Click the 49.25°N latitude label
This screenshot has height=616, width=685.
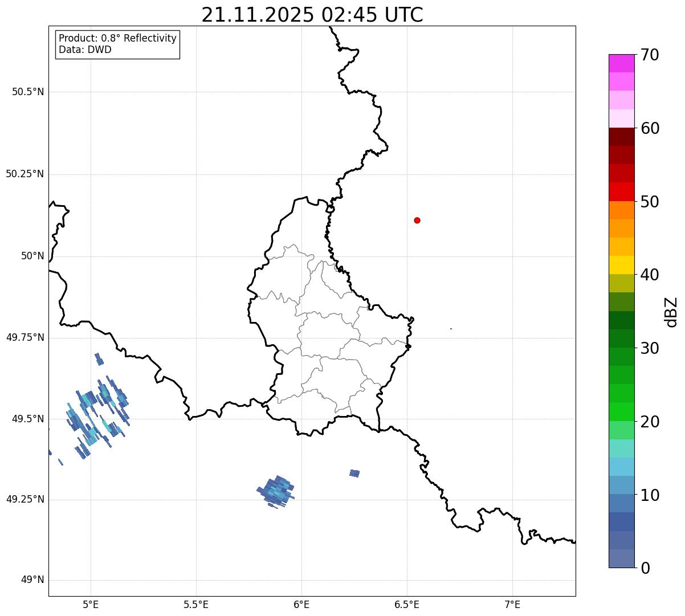(x=25, y=499)
